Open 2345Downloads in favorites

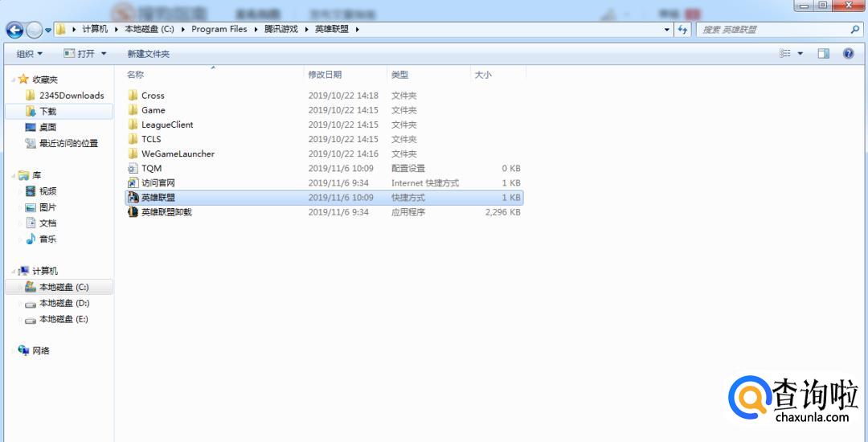(x=72, y=95)
